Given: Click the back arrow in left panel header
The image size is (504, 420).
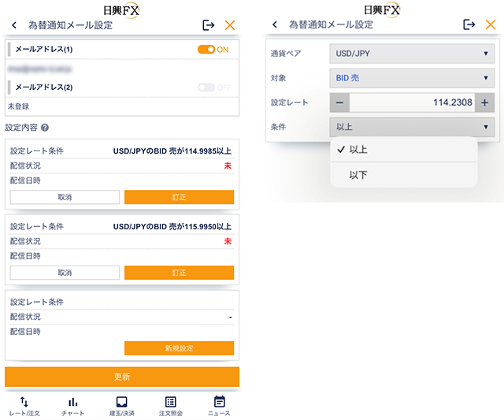Looking at the screenshot, I should (x=14, y=25).
